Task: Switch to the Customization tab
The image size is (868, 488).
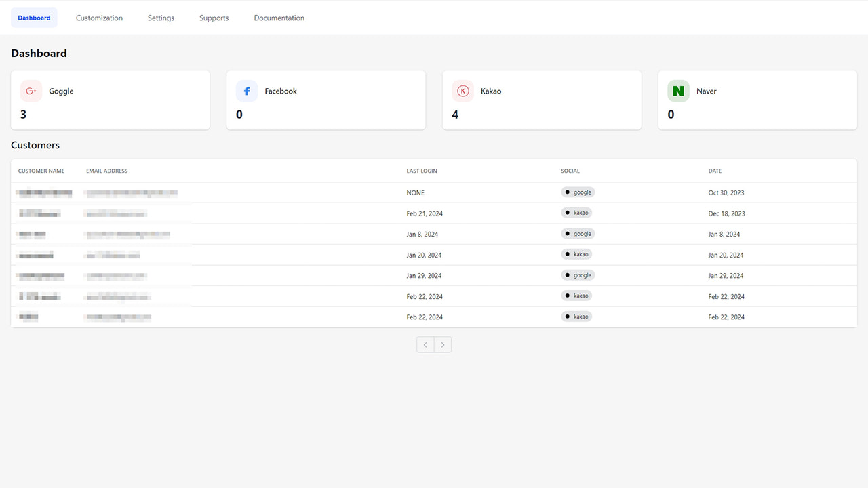Action: [99, 18]
